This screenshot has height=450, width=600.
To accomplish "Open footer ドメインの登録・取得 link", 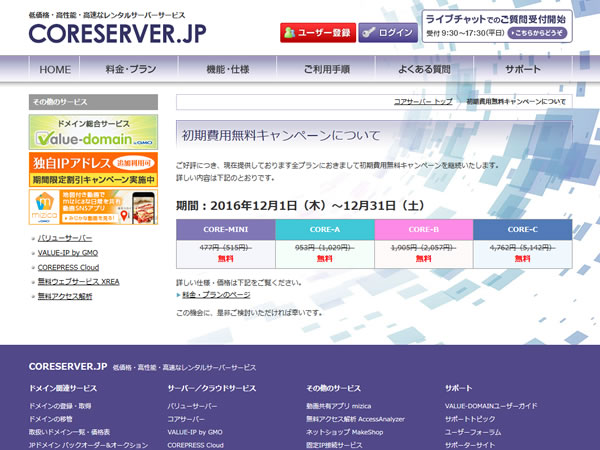I will pos(60,406).
